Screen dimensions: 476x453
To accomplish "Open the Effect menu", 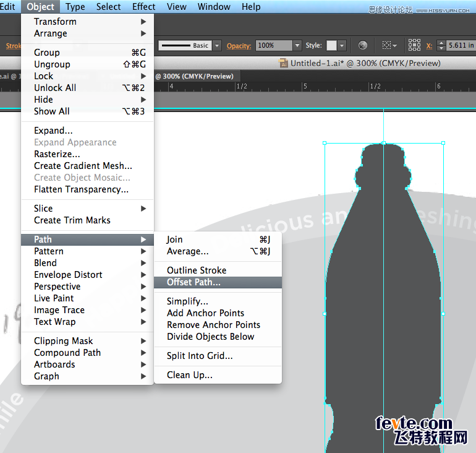I will pyautogui.click(x=144, y=7).
